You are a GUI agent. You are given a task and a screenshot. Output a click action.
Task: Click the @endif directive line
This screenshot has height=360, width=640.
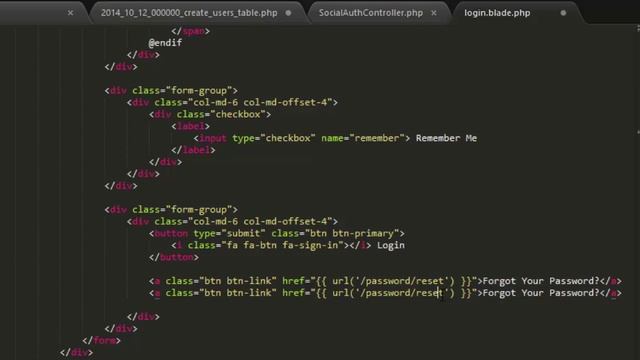pos(165,43)
